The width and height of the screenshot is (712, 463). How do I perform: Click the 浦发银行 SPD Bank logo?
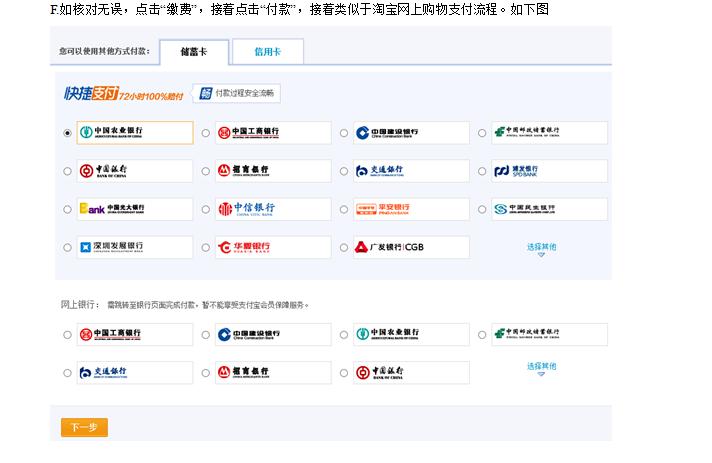(x=549, y=171)
